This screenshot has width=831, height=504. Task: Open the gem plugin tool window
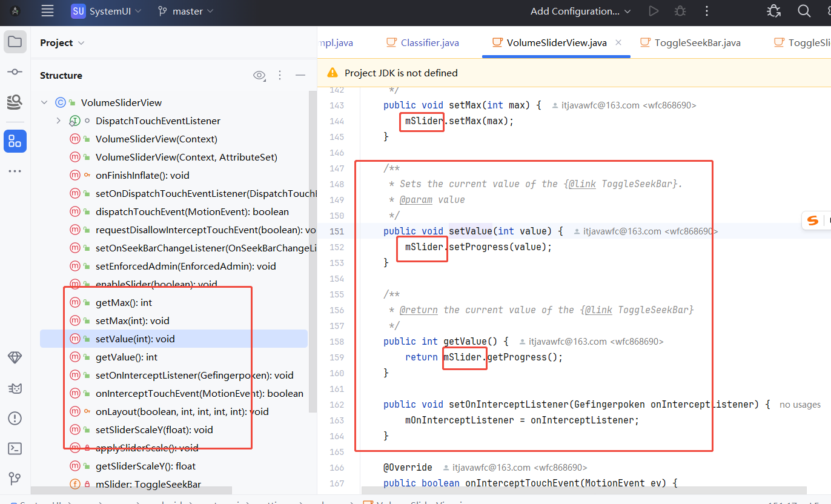pos(15,357)
